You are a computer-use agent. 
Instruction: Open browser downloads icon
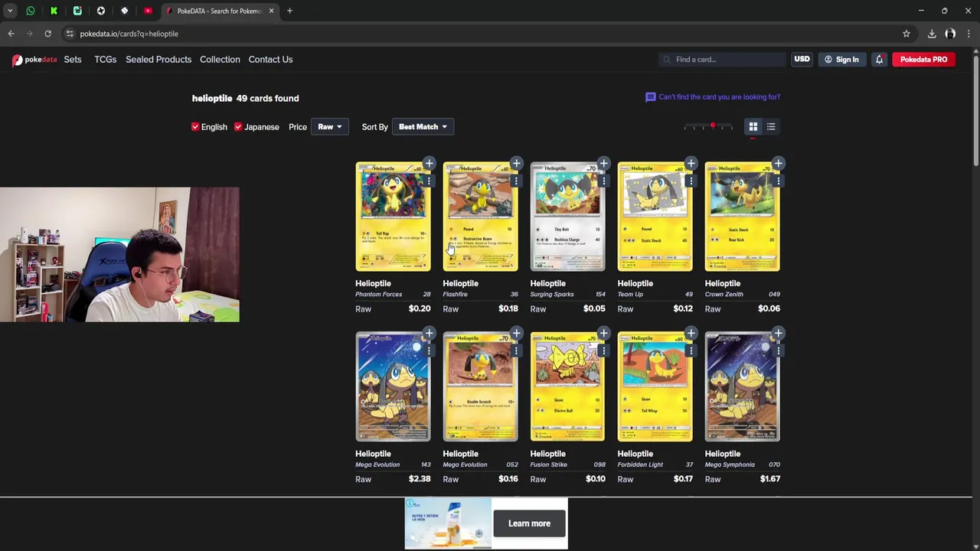click(932, 34)
